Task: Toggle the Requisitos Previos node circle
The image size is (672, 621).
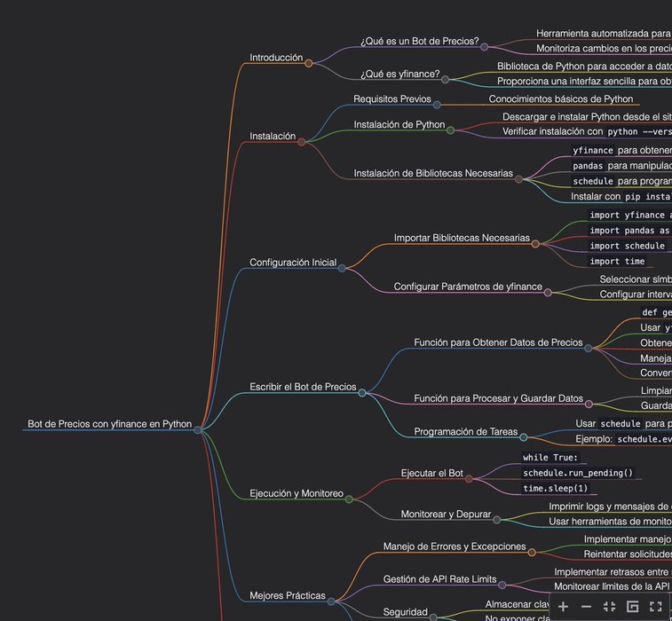Action: (437, 105)
